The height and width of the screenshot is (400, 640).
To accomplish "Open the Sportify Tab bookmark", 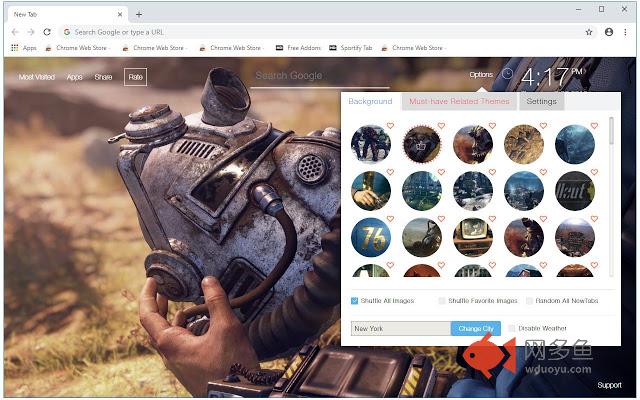I will pyautogui.click(x=351, y=48).
